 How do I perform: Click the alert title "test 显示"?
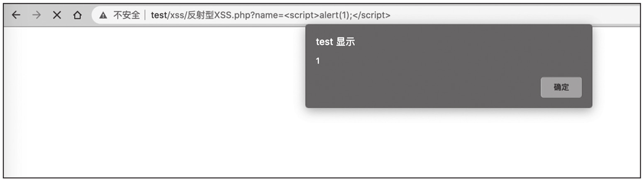coord(335,42)
